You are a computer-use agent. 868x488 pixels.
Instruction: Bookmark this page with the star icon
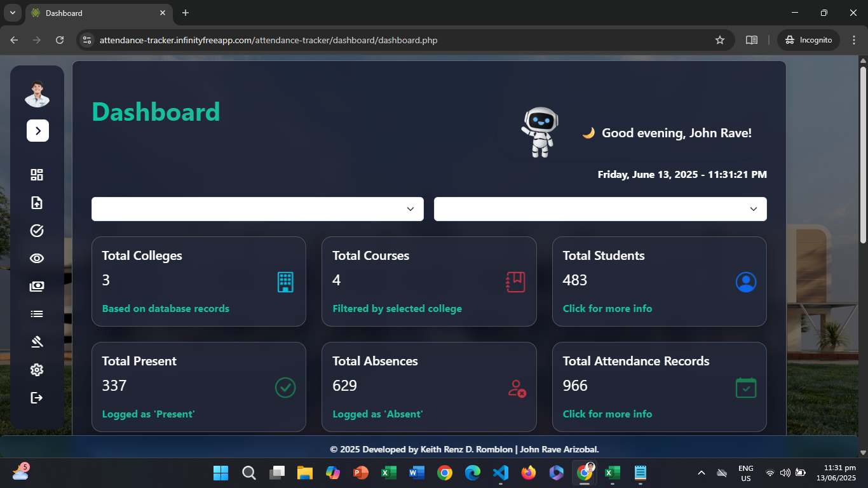click(x=720, y=40)
